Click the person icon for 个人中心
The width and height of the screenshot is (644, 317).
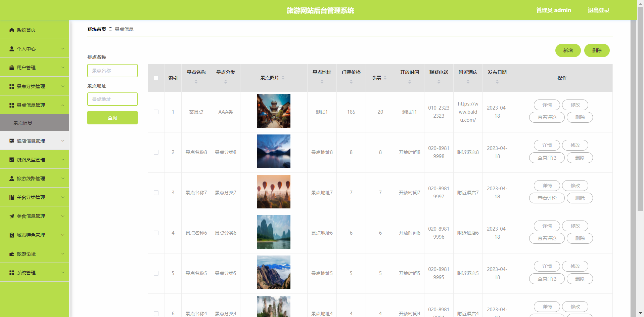(x=12, y=49)
